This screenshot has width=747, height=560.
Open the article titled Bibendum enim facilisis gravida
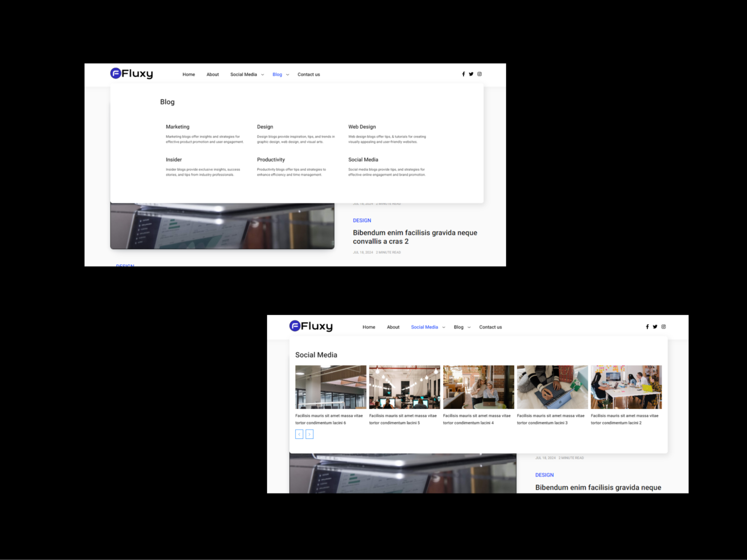point(415,237)
